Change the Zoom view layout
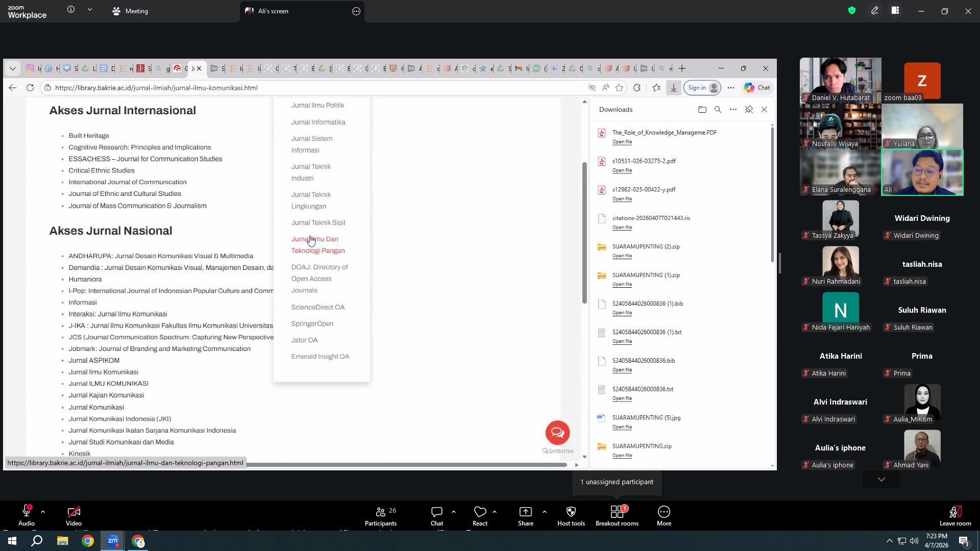 (x=895, y=10)
